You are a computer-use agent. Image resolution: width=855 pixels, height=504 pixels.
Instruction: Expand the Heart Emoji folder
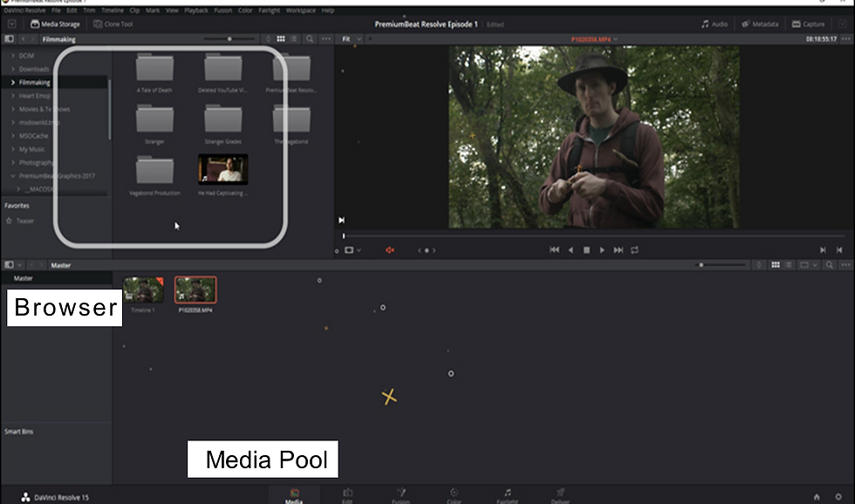13,96
